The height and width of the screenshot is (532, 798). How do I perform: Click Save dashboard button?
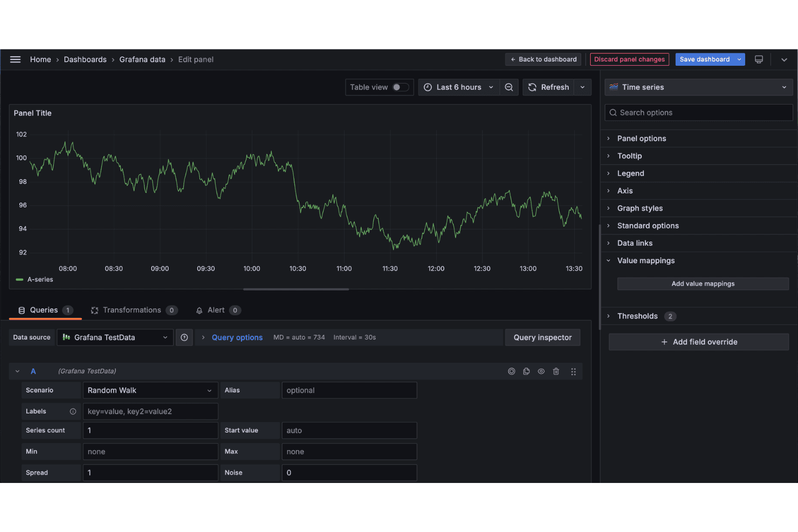click(x=705, y=59)
